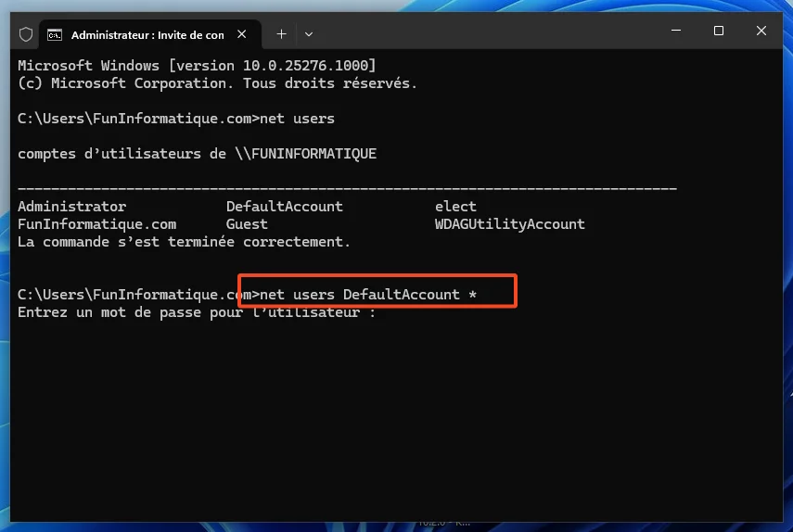Click the comptes d'utilisateurs de \\FUNINFORMATIQUE line
Image resolution: width=793 pixels, height=532 pixels.
pyautogui.click(x=197, y=153)
